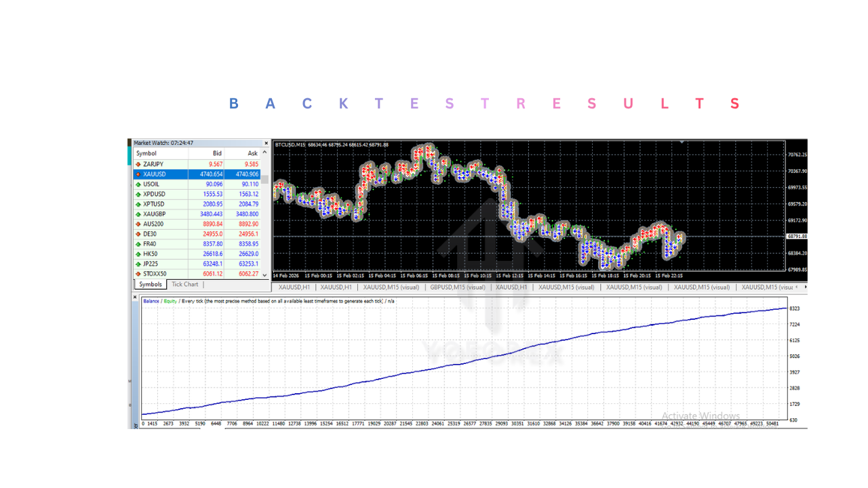Image resolution: width=868 pixels, height=488 pixels.
Task: Click the ZARJPY down-arrow direction icon
Action: tap(138, 164)
